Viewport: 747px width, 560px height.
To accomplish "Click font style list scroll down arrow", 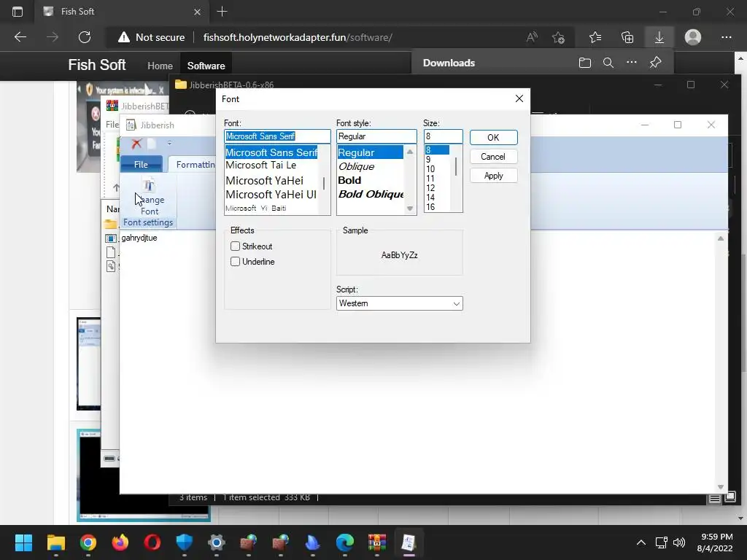I will [410, 208].
